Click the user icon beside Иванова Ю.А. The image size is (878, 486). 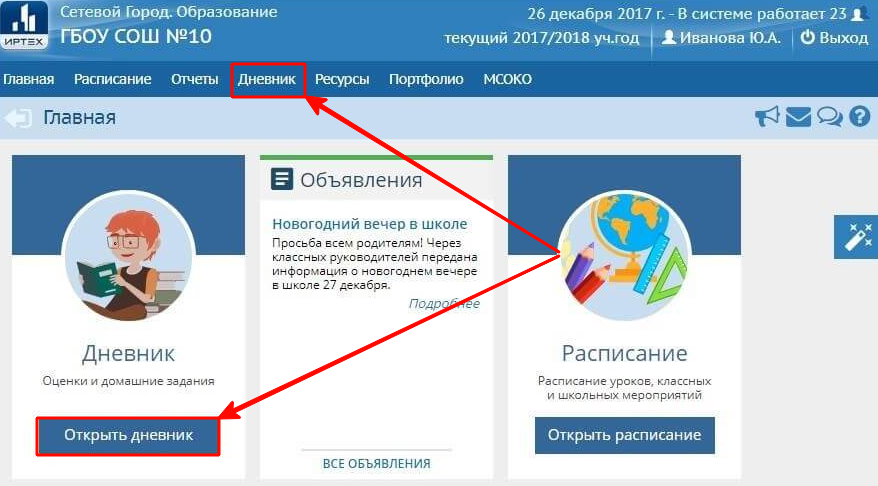click(x=669, y=38)
